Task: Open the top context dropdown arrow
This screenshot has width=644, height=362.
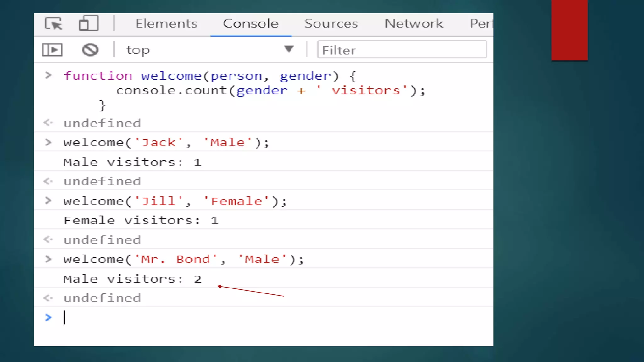Action: 289,49
